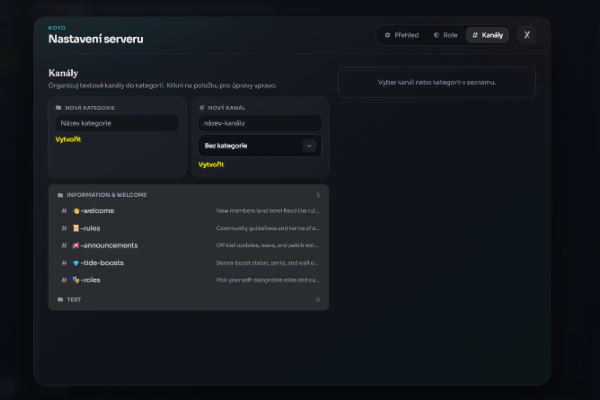600x400 pixels.
Task: Select the -announcements channel row
Action: 189,245
